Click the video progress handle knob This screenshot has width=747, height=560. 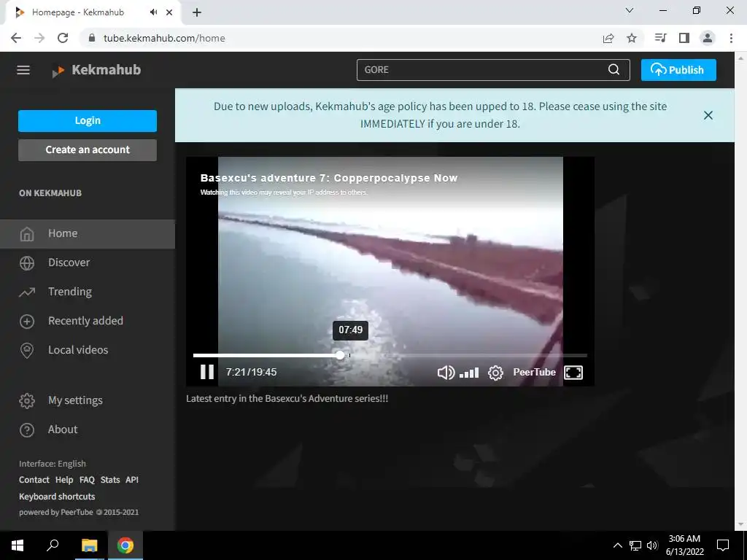tap(340, 355)
